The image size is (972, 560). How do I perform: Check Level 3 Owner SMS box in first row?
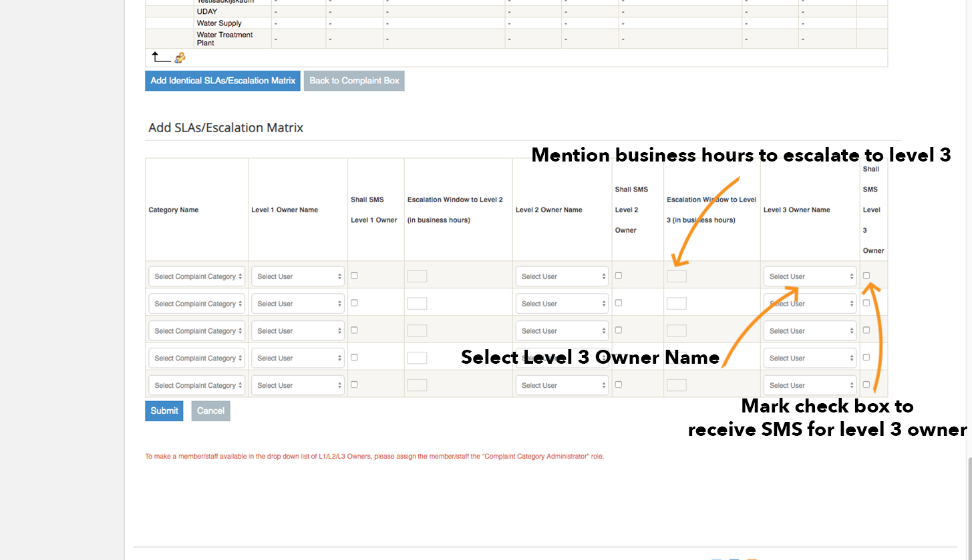pyautogui.click(x=866, y=274)
